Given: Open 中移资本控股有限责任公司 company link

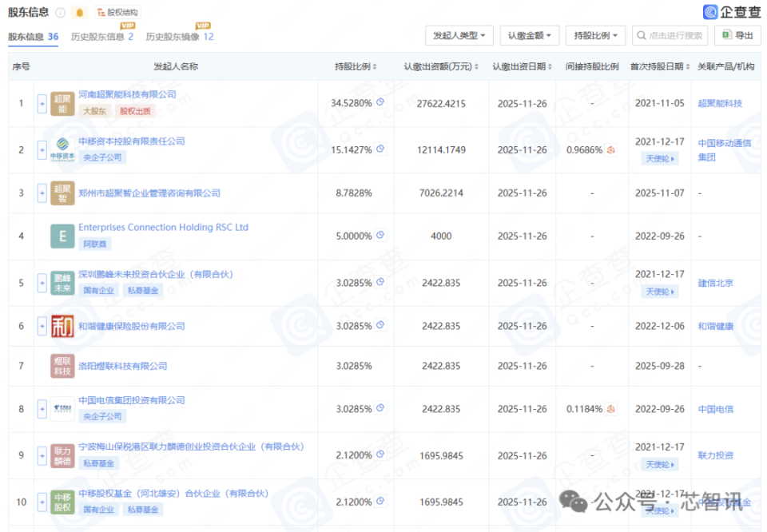Looking at the screenshot, I should [132, 141].
